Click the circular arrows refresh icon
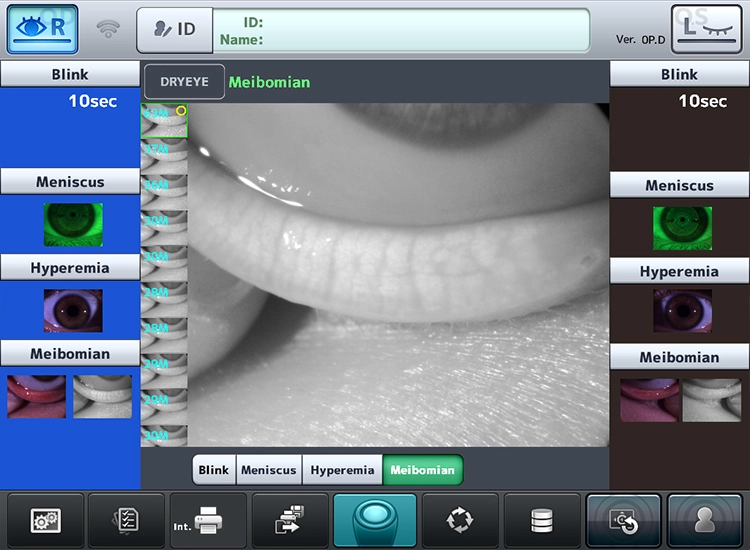This screenshot has width=750, height=550. [x=460, y=520]
